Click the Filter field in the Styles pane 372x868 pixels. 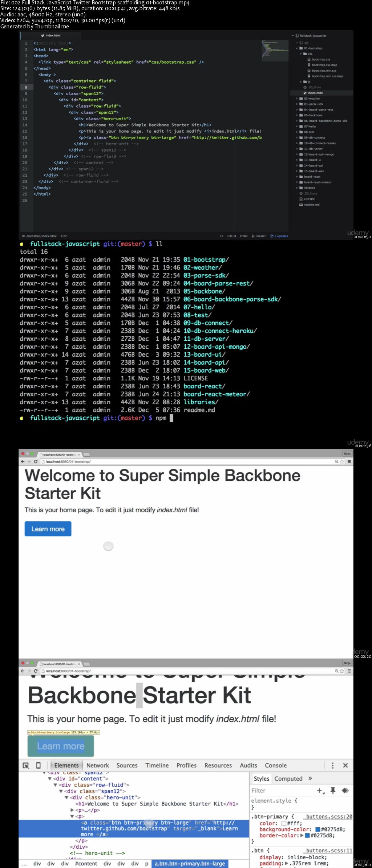pos(282,791)
